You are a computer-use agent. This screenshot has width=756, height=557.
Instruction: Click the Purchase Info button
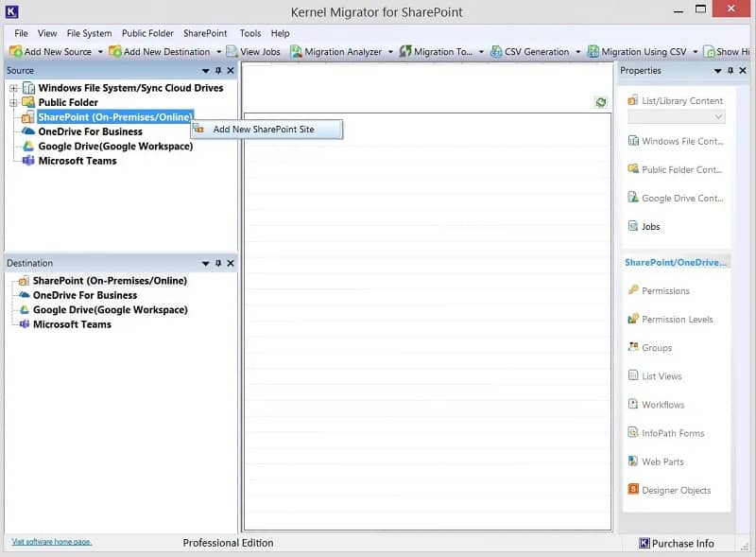click(x=677, y=543)
